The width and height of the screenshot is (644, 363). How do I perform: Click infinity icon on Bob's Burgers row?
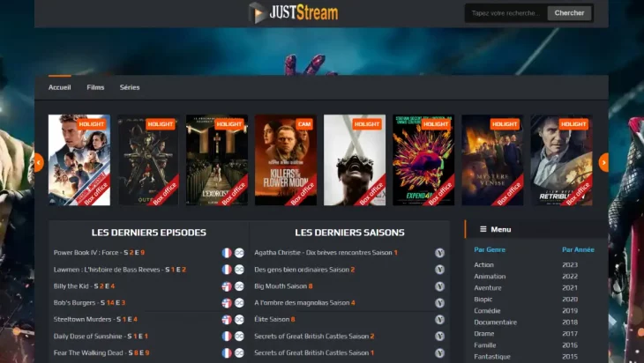click(239, 303)
